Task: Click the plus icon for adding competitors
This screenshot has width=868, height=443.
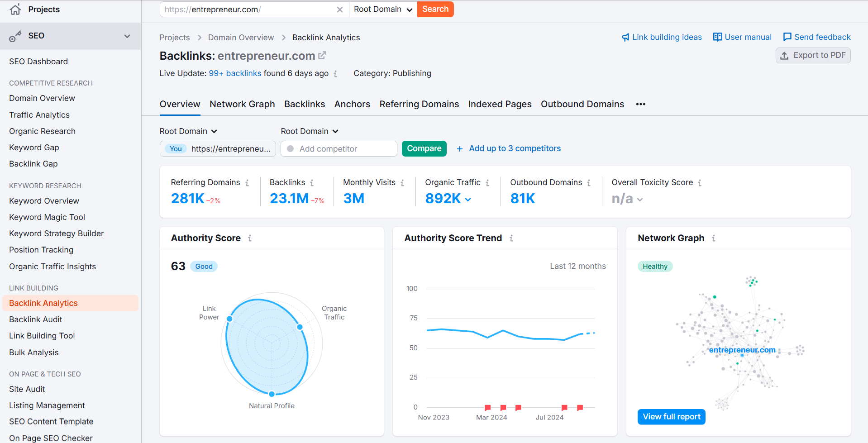Action: 460,149
